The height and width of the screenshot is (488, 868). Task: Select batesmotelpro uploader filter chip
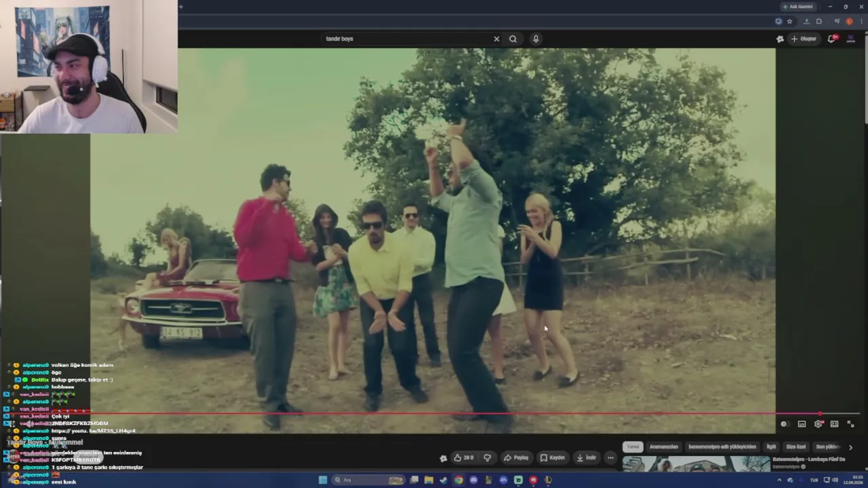[722, 447]
